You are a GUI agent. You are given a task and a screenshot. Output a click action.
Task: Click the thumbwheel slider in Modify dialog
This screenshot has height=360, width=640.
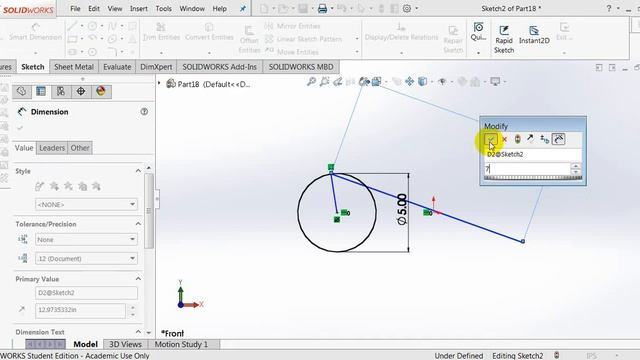532,178
